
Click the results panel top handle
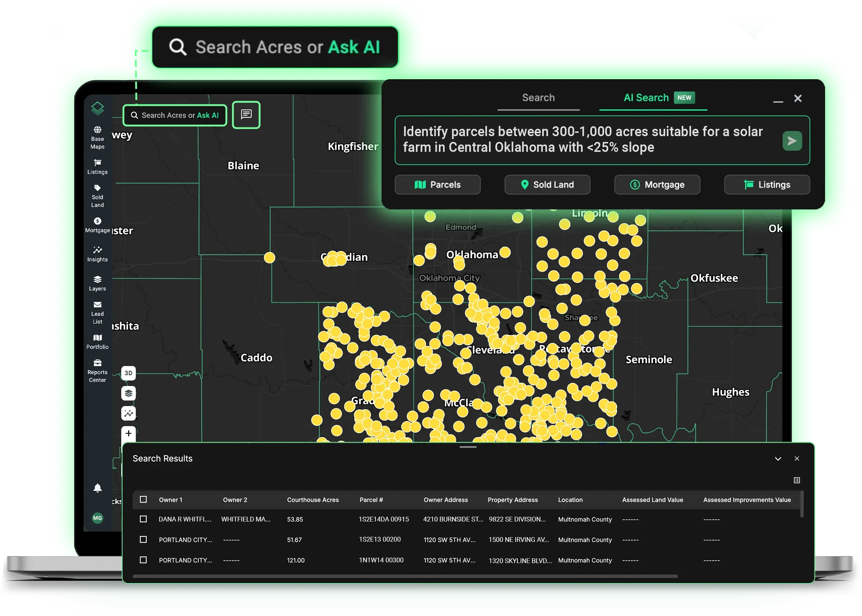tap(468, 447)
